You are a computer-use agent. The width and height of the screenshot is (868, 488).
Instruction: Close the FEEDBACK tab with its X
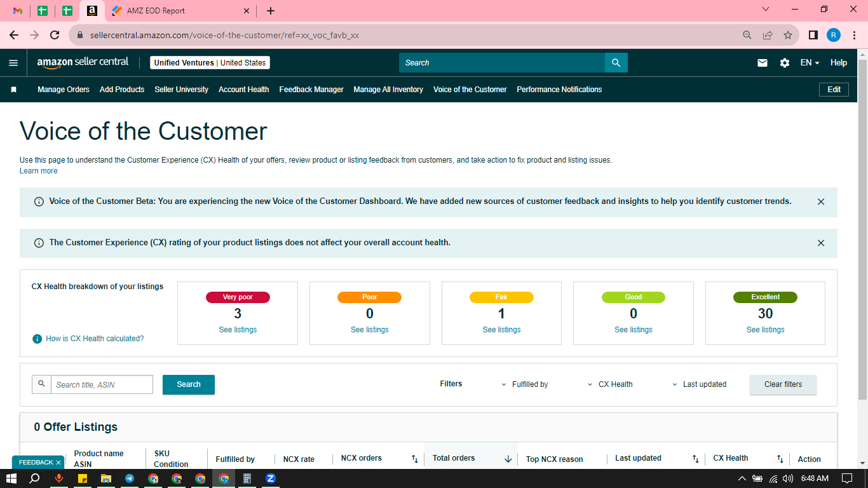[x=58, y=463]
